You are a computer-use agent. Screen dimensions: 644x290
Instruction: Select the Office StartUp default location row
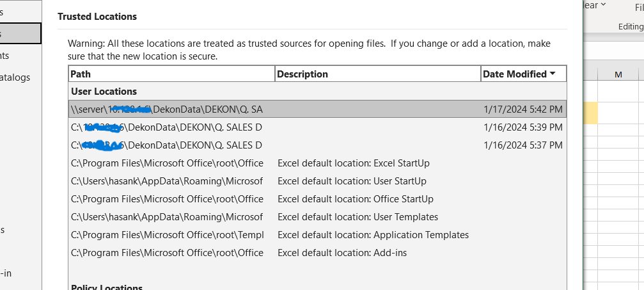pyautogui.click(x=317, y=199)
